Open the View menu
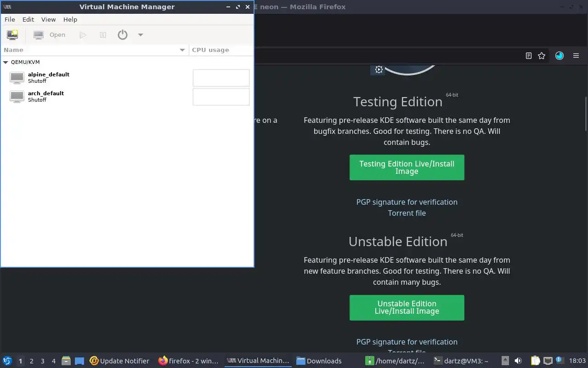The image size is (588, 368). [x=48, y=19]
